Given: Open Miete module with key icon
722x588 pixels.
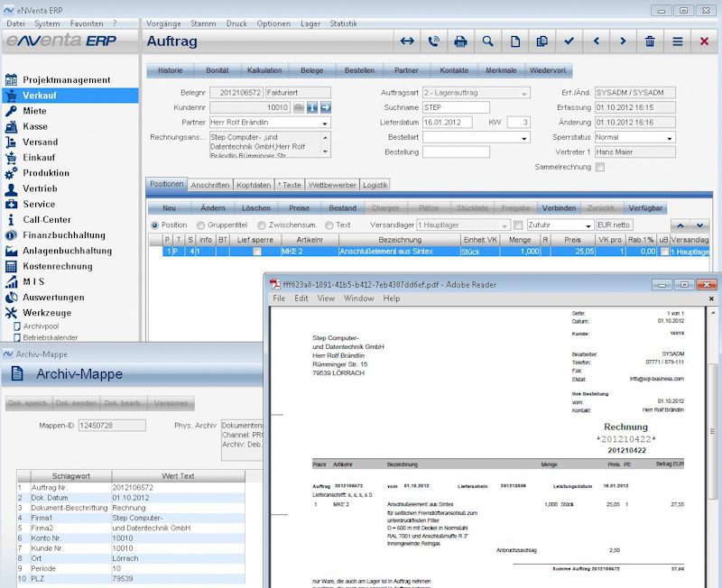Looking at the screenshot, I should coord(34,111).
